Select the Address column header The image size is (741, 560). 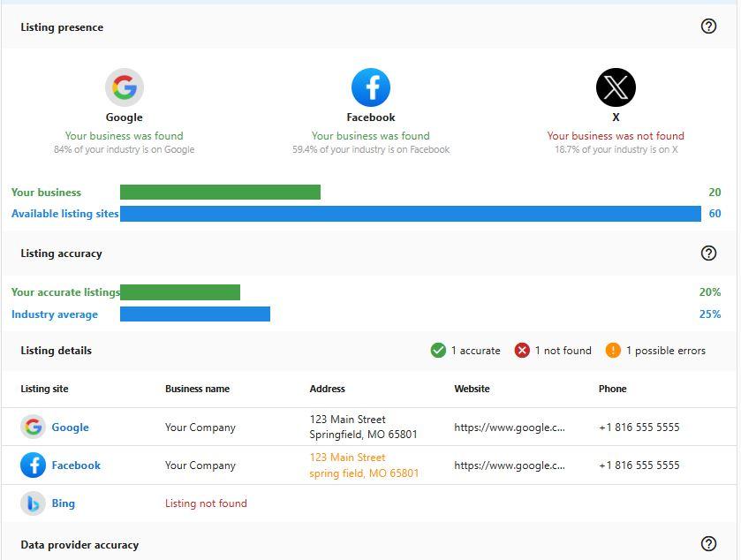point(328,389)
